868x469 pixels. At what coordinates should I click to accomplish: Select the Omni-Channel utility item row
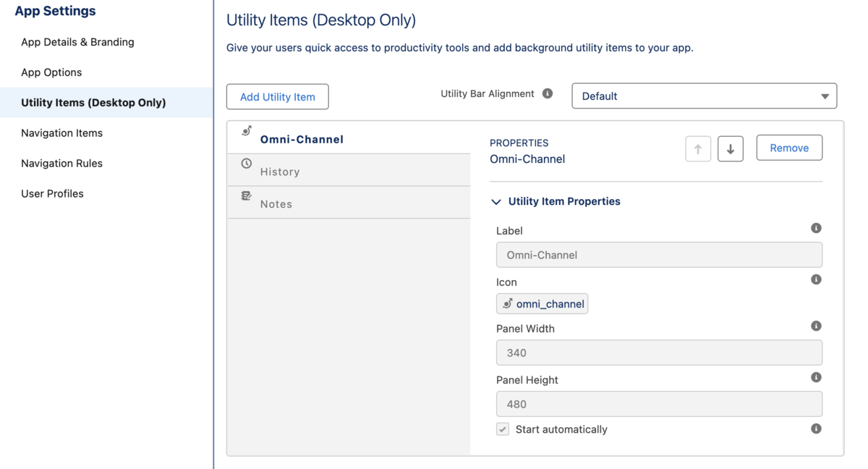tap(349, 138)
